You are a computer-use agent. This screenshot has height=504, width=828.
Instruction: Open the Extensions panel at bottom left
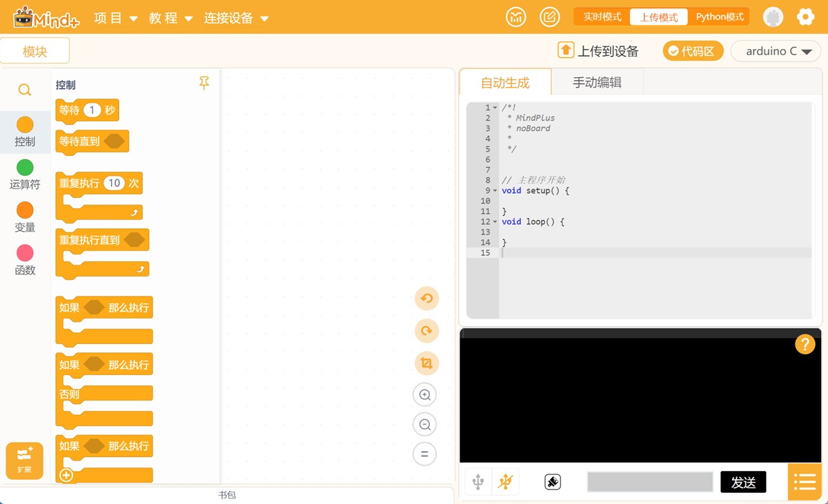[25, 461]
